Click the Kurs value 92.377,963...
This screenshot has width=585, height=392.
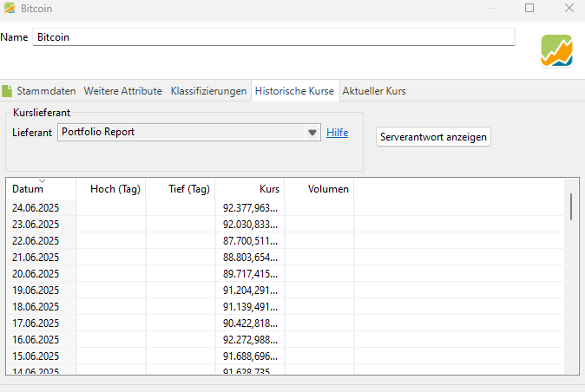pyautogui.click(x=250, y=207)
